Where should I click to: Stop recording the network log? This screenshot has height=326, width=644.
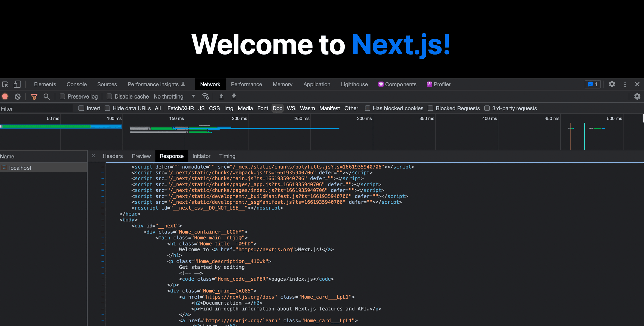pos(5,96)
